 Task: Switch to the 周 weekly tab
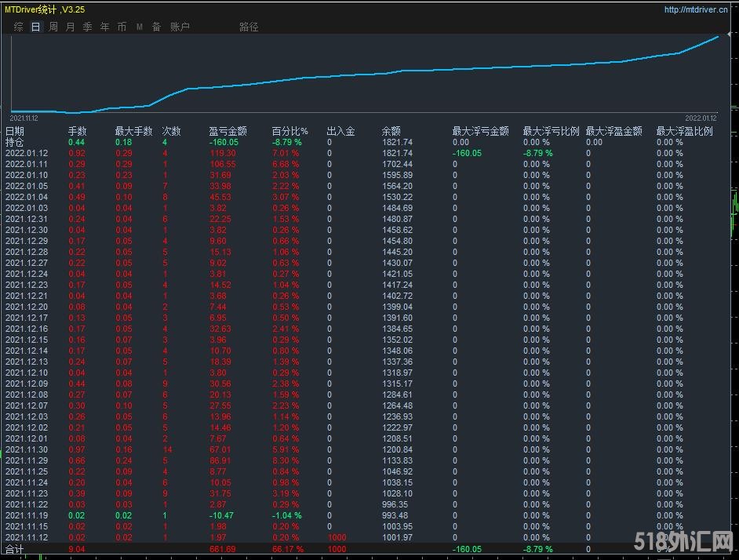point(53,27)
